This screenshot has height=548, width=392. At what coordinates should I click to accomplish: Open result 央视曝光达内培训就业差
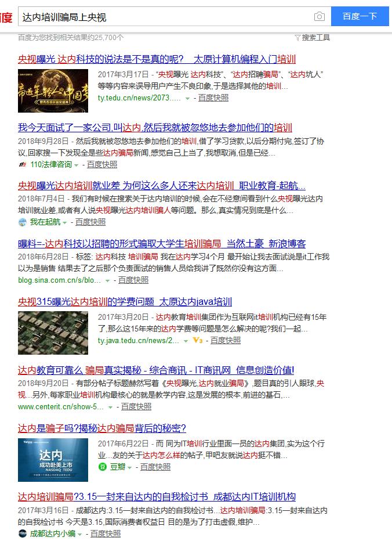click(x=162, y=186)
